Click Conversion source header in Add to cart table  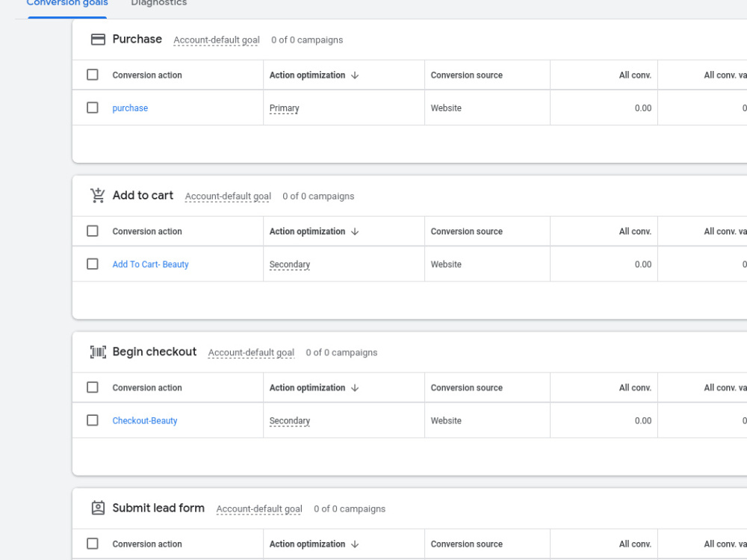466,231
